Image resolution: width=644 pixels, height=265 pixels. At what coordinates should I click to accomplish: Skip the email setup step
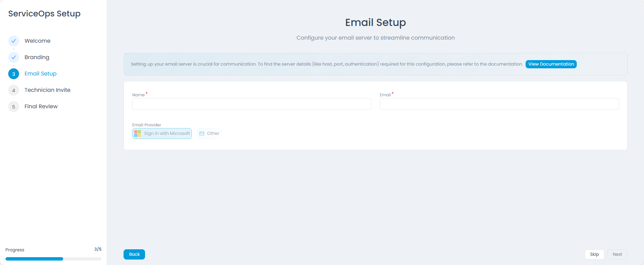(595, 254)
